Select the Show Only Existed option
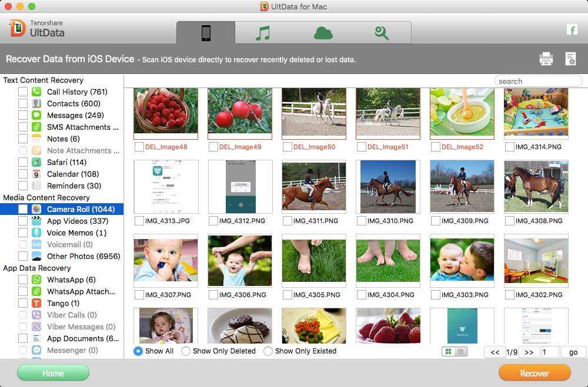Viewport: 588px width, 387px height. point(268,351)
